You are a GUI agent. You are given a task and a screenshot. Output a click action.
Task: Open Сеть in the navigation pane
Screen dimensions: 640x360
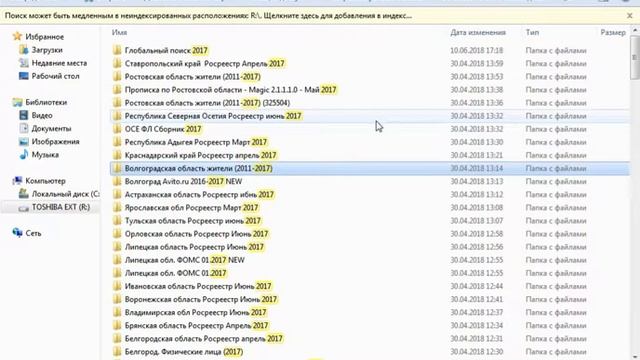(33, 233)
